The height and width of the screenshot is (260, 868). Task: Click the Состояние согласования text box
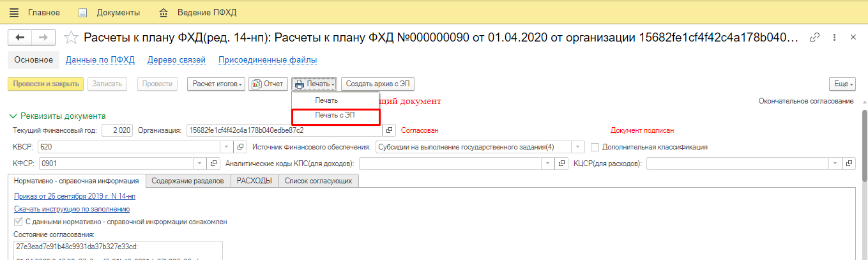(x=118, y=250)
